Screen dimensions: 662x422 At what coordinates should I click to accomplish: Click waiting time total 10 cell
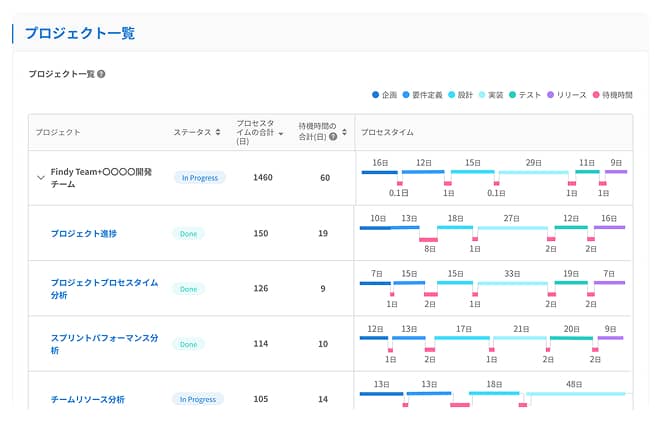click(x=323, y=344)
